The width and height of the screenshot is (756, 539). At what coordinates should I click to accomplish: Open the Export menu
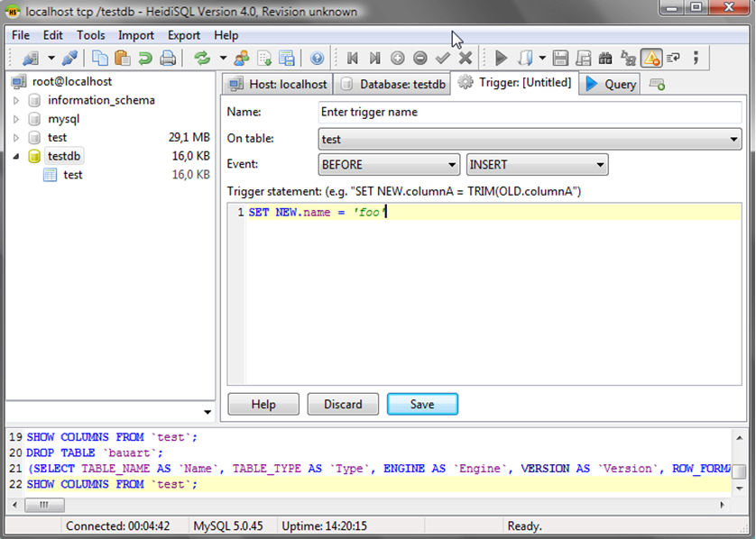[x=184, y=35]
